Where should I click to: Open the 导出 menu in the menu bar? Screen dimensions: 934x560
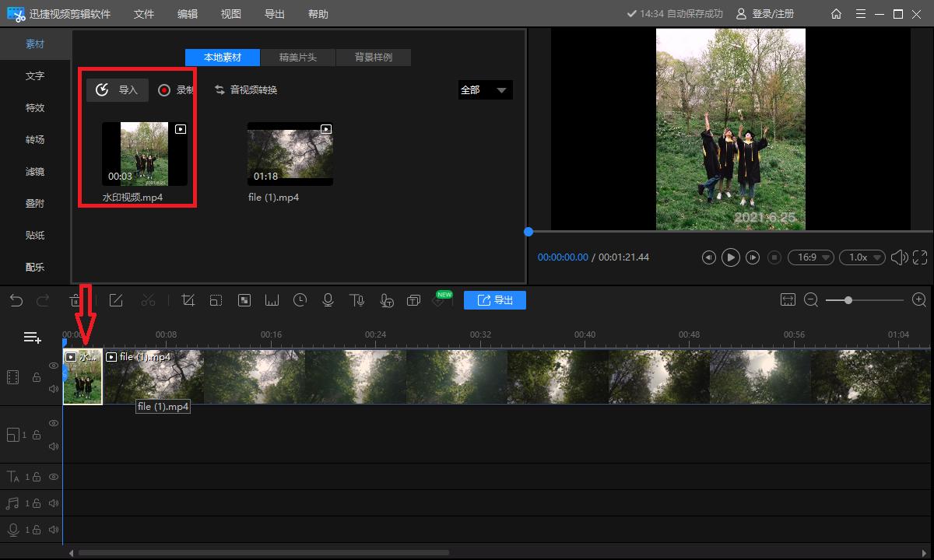pyautogui.click(x=274, y=14)
